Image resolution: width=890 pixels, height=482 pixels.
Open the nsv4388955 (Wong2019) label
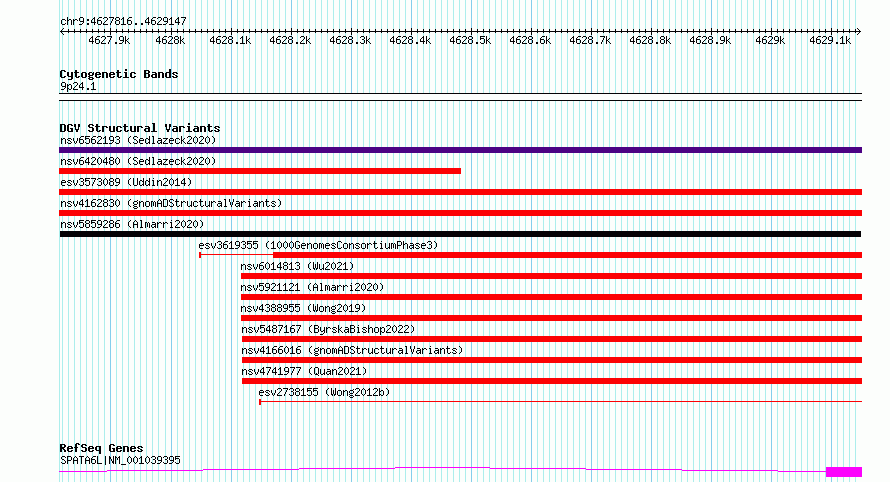(303, 308)
